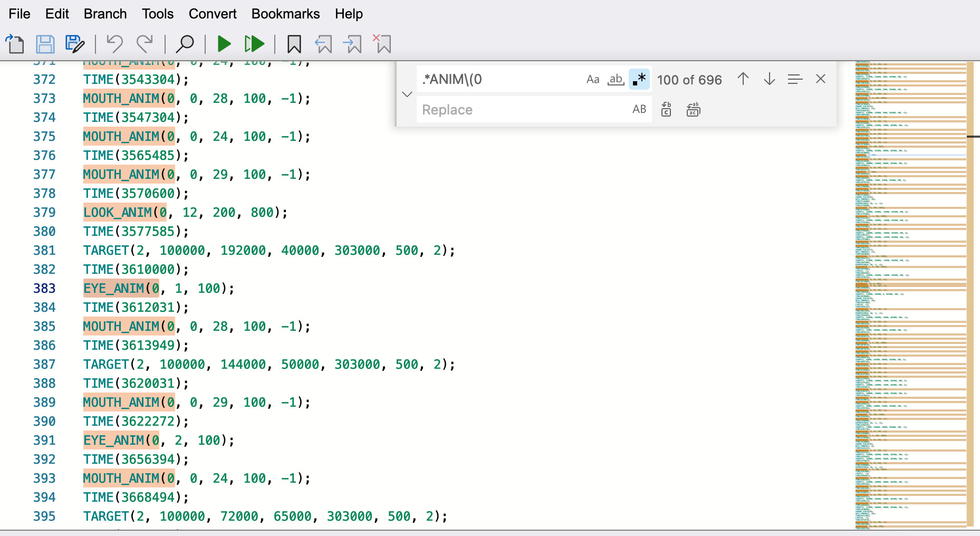980x536 pixels.
Task: Open the Convert menu
Action: coord(212,14)
